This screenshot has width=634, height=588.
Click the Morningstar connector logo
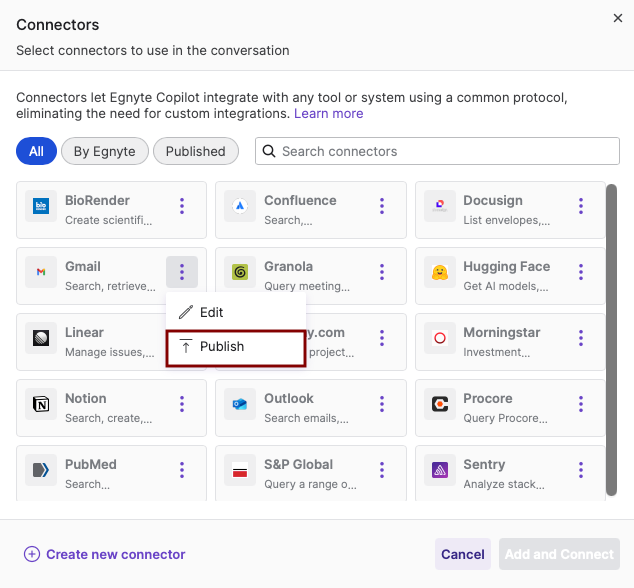click(440, 338)
